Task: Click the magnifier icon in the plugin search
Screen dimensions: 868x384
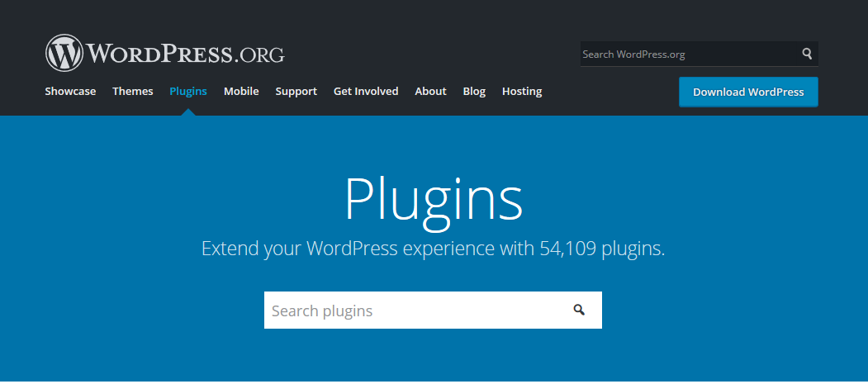Action: tap(579, 310)
